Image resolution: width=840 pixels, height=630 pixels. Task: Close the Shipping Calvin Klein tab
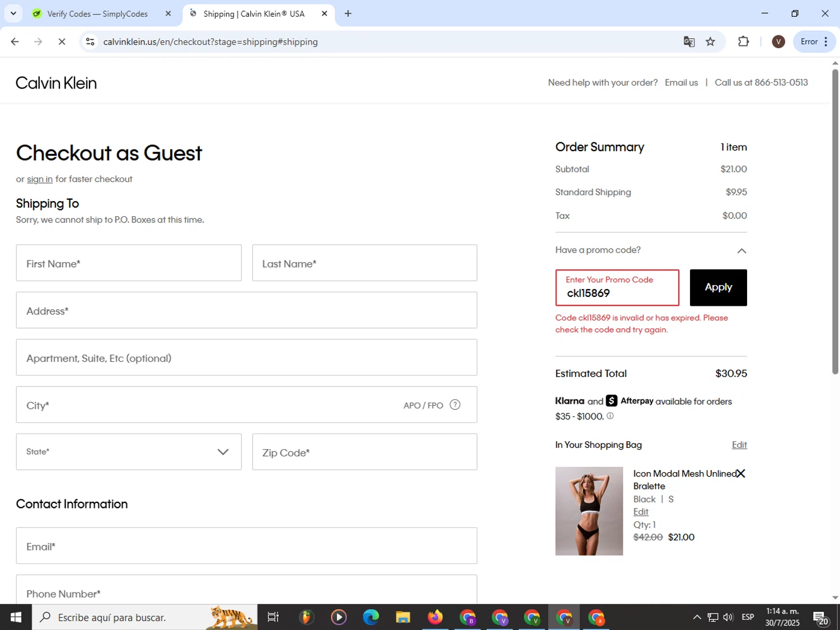pyautogui.click(x=324, y=13)
